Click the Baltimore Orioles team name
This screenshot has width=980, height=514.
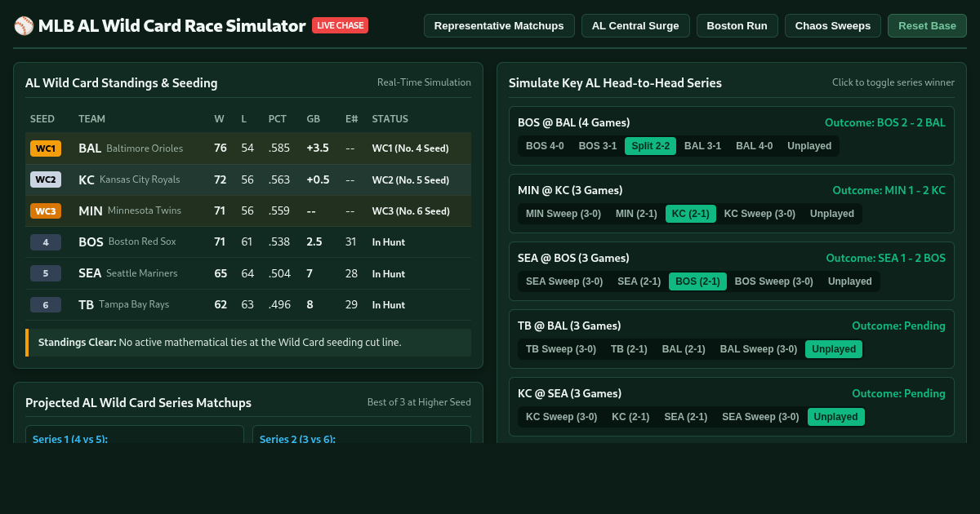click(x=145, y=148)
